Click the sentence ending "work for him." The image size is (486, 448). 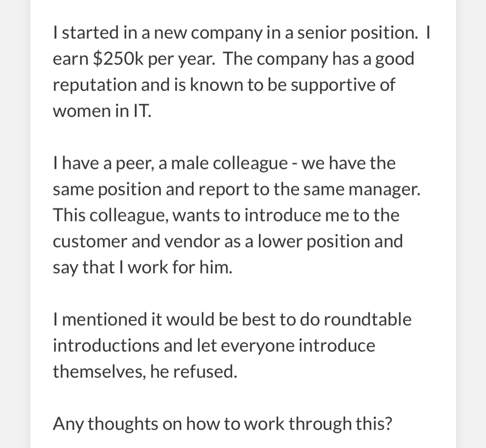pos(143,268)
